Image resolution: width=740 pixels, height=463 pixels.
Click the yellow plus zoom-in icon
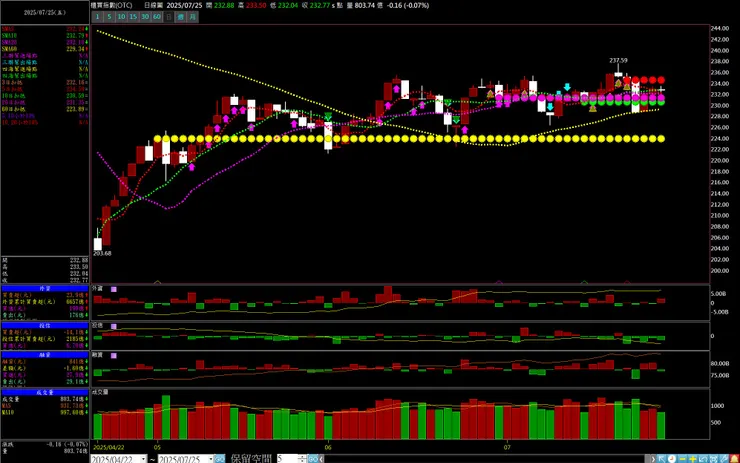click(693, 459)
